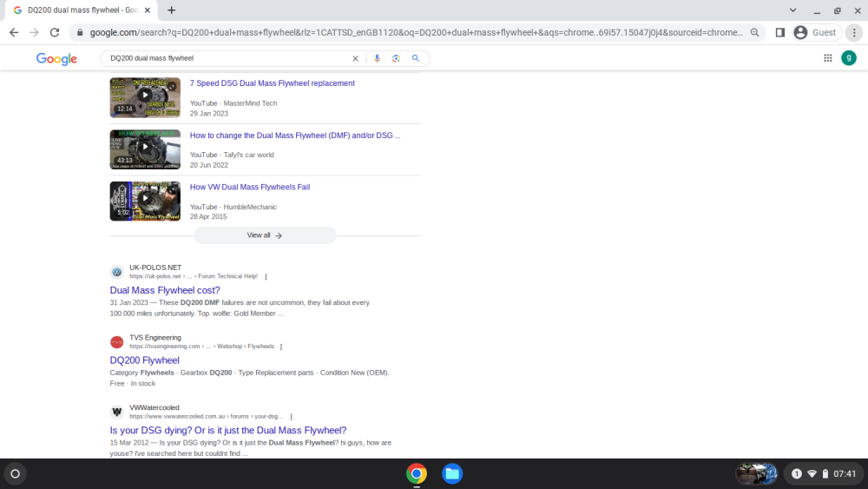The width and height of the screenshot is (868, 489).
Task: Click "YouTube · HumbleMechanic" source text
Action: [233, 207]
